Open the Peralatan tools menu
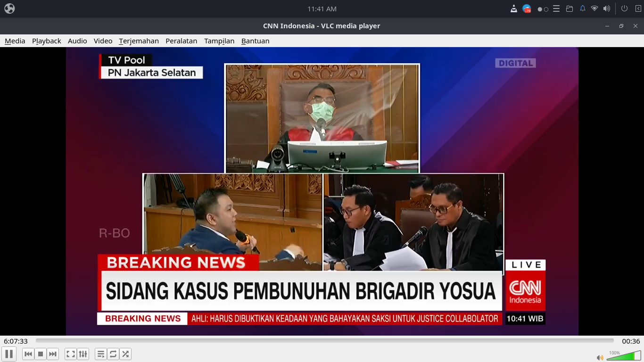 pos(181,41)
